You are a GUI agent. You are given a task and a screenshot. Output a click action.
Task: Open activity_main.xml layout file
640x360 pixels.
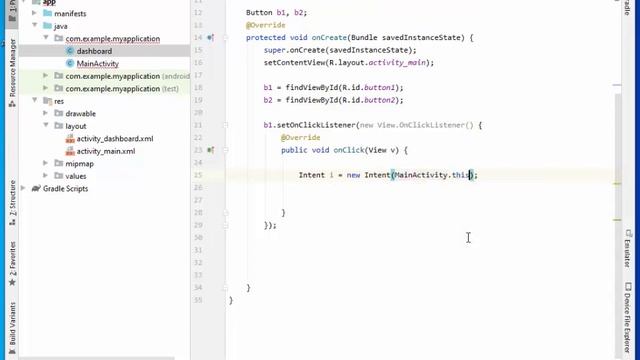[x=106, y=151]
